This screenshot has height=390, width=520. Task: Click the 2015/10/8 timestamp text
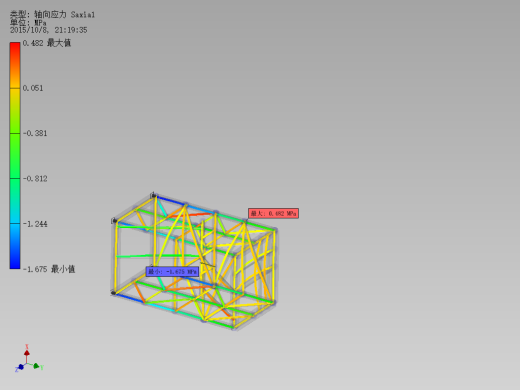tap(49, 30)
